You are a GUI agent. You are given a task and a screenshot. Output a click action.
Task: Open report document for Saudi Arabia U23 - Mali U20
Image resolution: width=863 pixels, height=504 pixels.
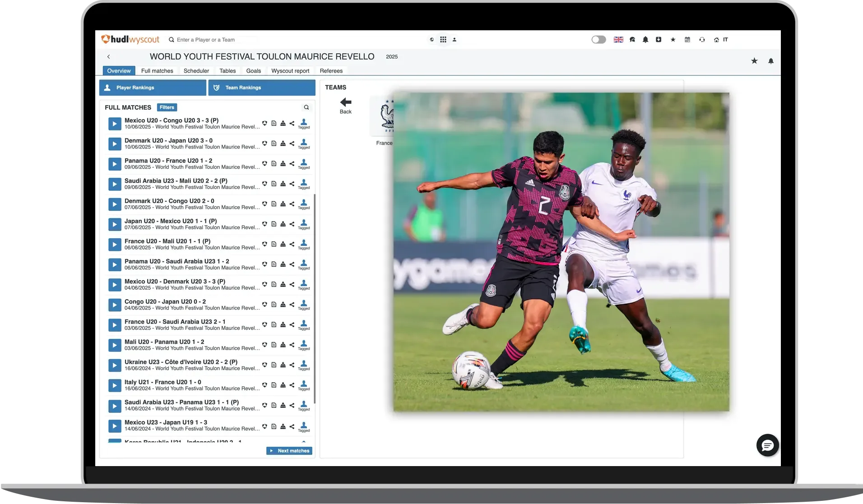274,184
